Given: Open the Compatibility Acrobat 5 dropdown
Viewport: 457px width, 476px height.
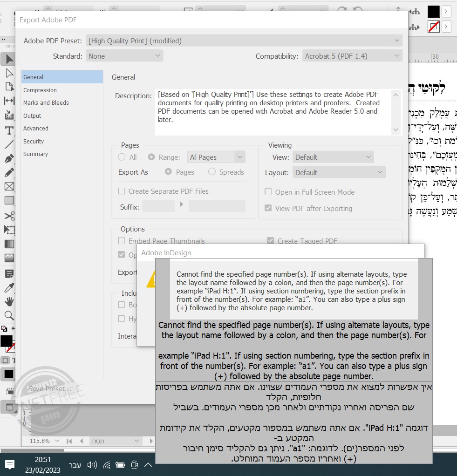Looking at the screenshot, I should pyautogui.click(x=352, y=56).
